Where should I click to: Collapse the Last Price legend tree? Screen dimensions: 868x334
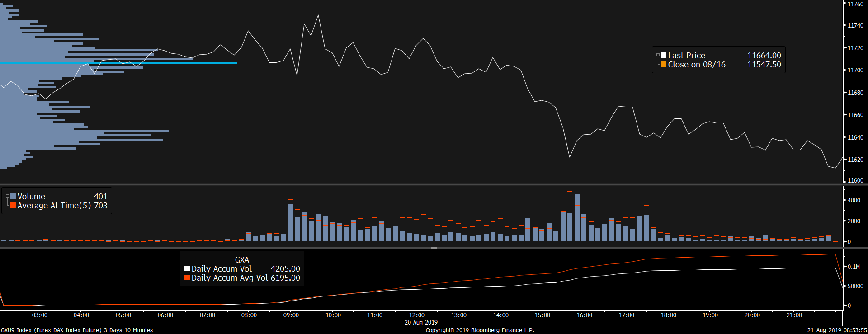[658, 55]
